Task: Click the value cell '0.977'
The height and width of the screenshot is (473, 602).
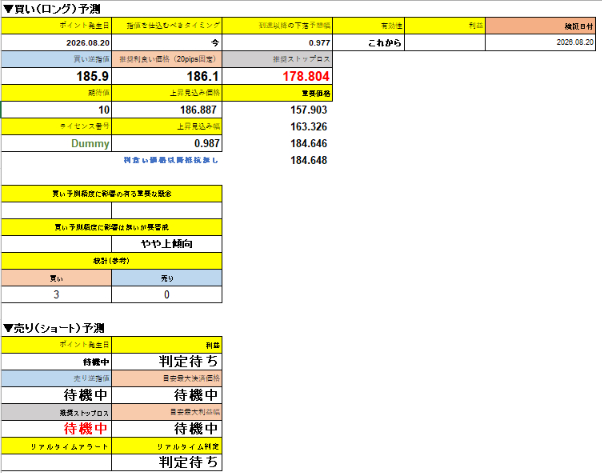Action: [277, 43]
